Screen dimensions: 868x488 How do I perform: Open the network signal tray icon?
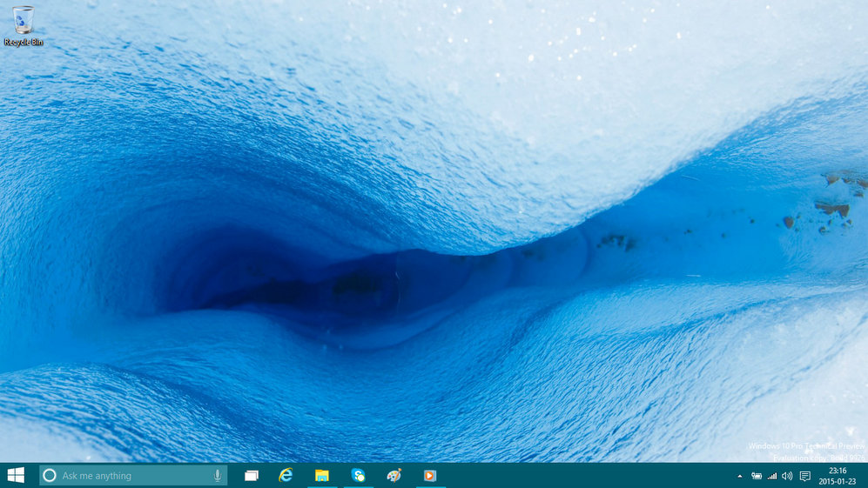click(x=771, y=476)
